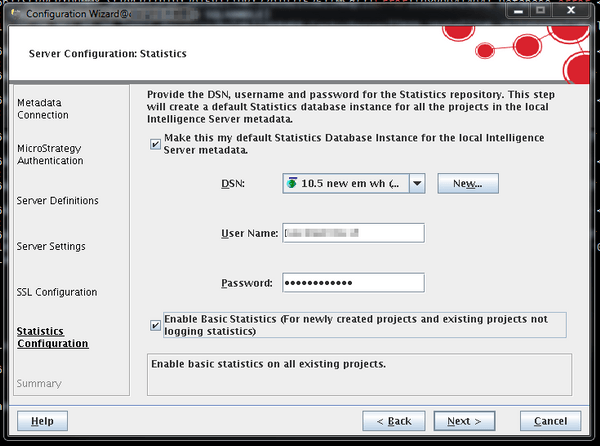
Task: Open the DSN combo box showing 10.5 new em wh
Action: point(345,184)
